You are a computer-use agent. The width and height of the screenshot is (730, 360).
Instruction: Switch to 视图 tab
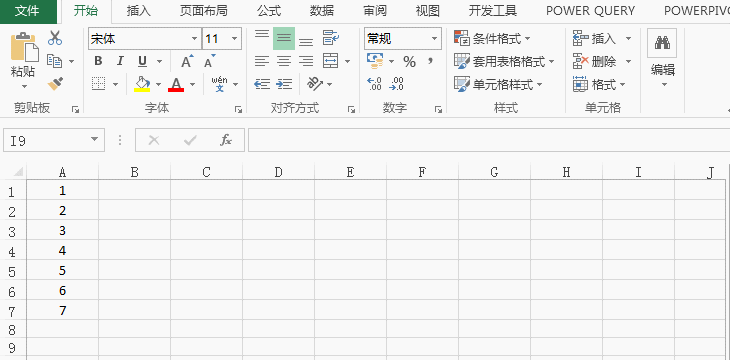(x=428, y=11)
